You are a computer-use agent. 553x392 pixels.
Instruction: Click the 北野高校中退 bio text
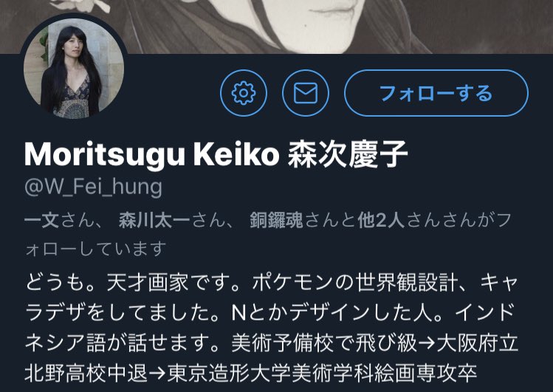pyautogui.click(x=86, y=373)
